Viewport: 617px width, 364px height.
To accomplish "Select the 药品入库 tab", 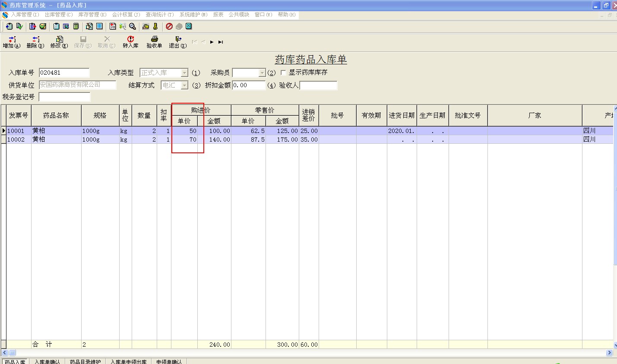I will pyautogui.click(x=15, y=361).
